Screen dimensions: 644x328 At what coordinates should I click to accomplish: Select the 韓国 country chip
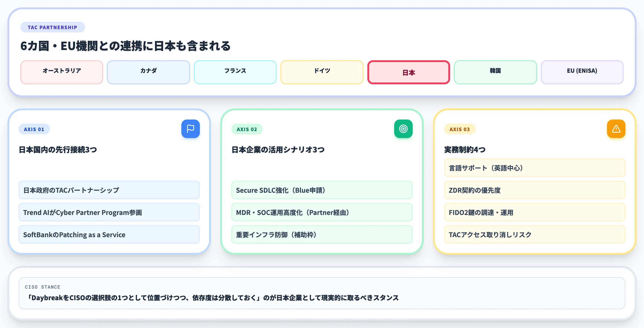click(x=495, y=72)
